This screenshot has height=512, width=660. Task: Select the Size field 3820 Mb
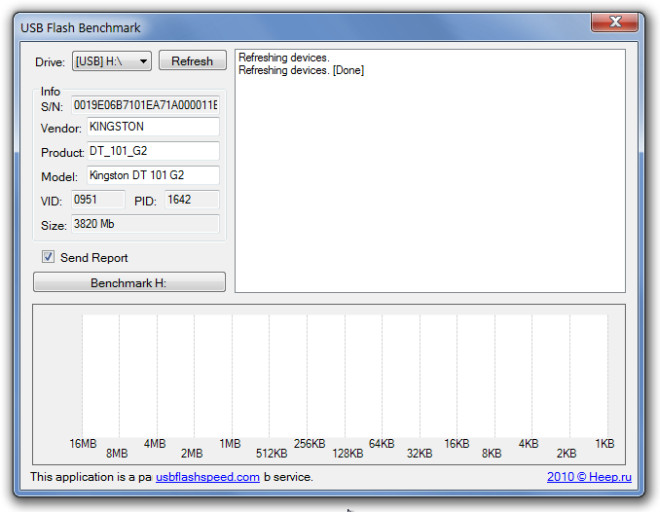pos(144,224)
